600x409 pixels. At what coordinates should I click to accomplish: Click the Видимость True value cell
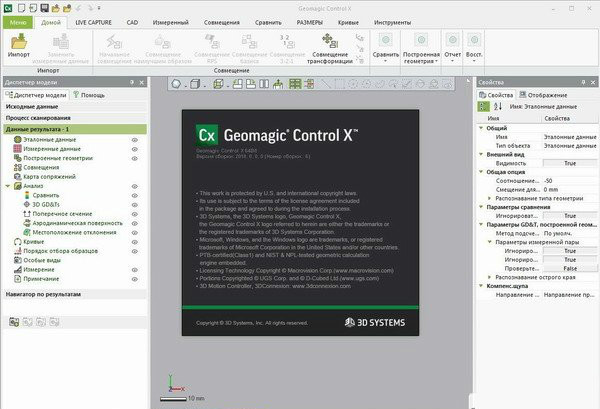tap(570, 163)
